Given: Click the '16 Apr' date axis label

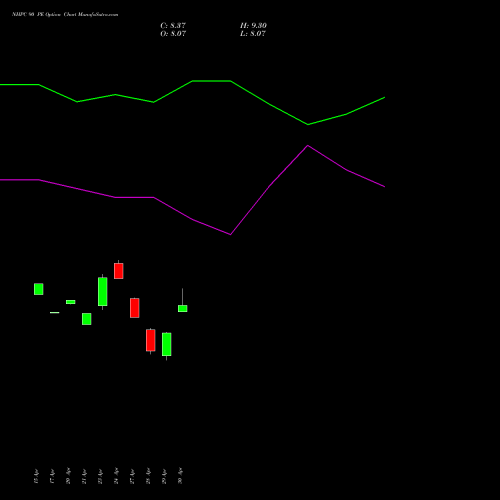Looking at the screenshot, I should pyautogui.click(x=36, y=476).
